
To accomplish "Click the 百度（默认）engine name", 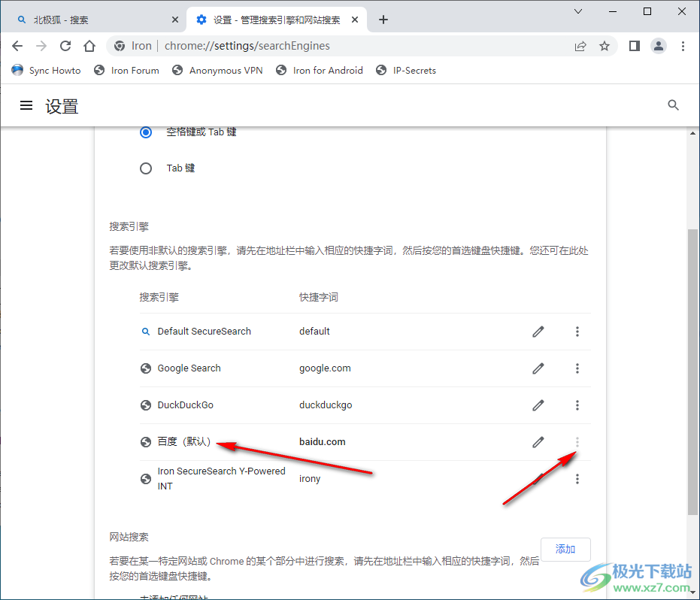I will pos(184,442).
